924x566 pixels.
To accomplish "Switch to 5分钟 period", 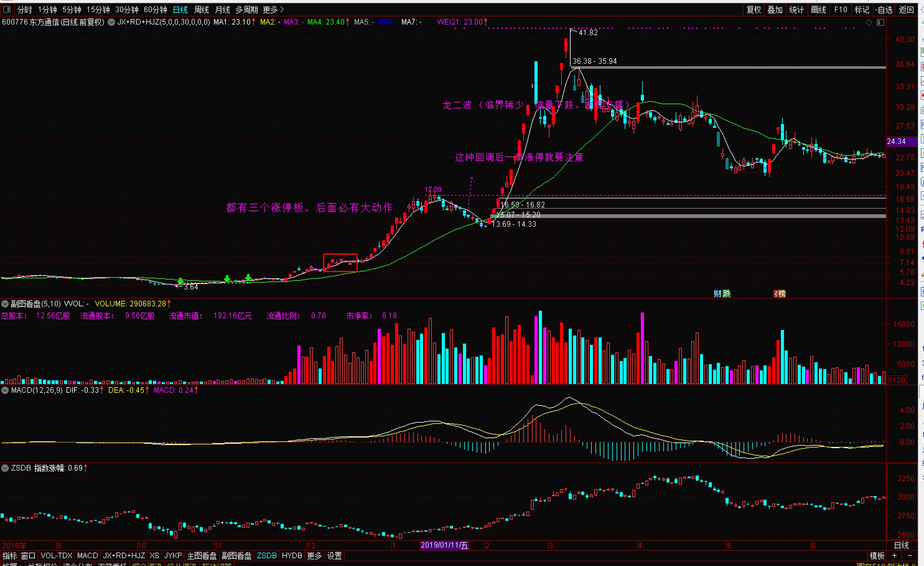I will pos(72,10).
